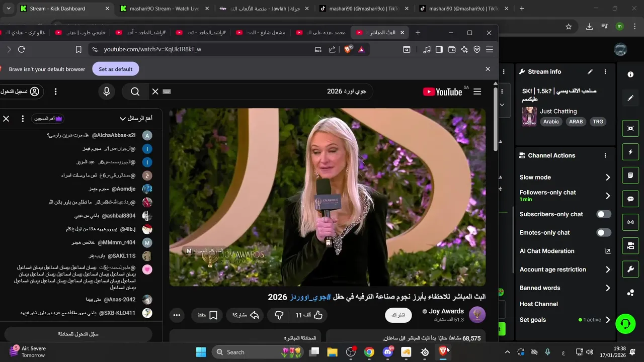644x362 pixels.
Task: Sign in to chat via سجّل الدخول للمحادثة
Action: (78, 334)
